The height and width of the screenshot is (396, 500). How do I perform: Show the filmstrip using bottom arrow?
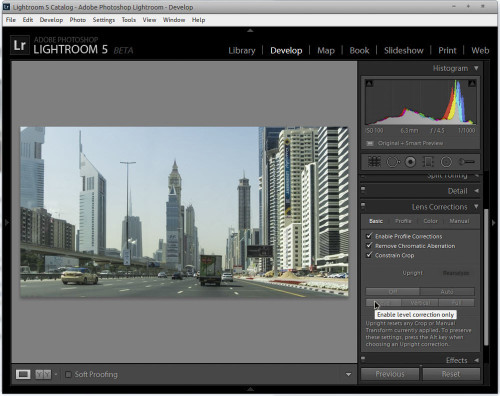(250, 389)
